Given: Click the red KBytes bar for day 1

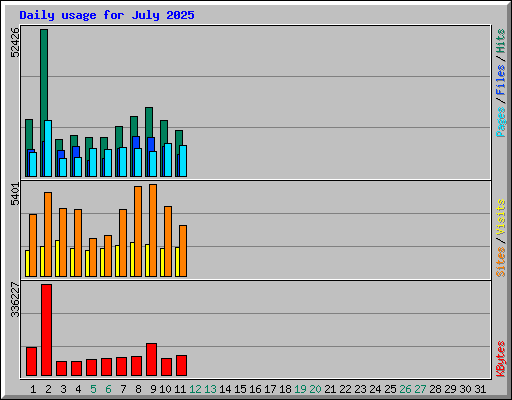Looking at the screenshot, I should pyautogui.click(x=31, y=361).
